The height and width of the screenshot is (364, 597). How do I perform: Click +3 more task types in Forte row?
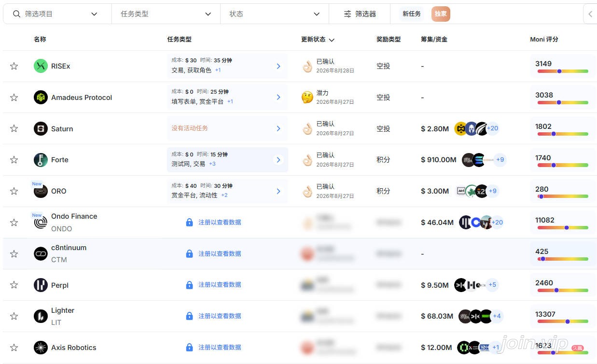click(x=212, y=164)
